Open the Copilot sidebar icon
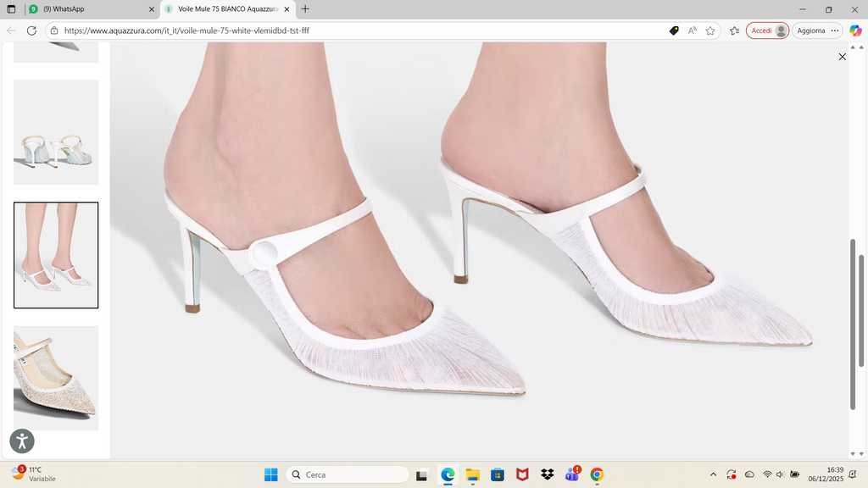Image resolution: width=868 pixels, height=488 pixels. (x=855, y=30)
